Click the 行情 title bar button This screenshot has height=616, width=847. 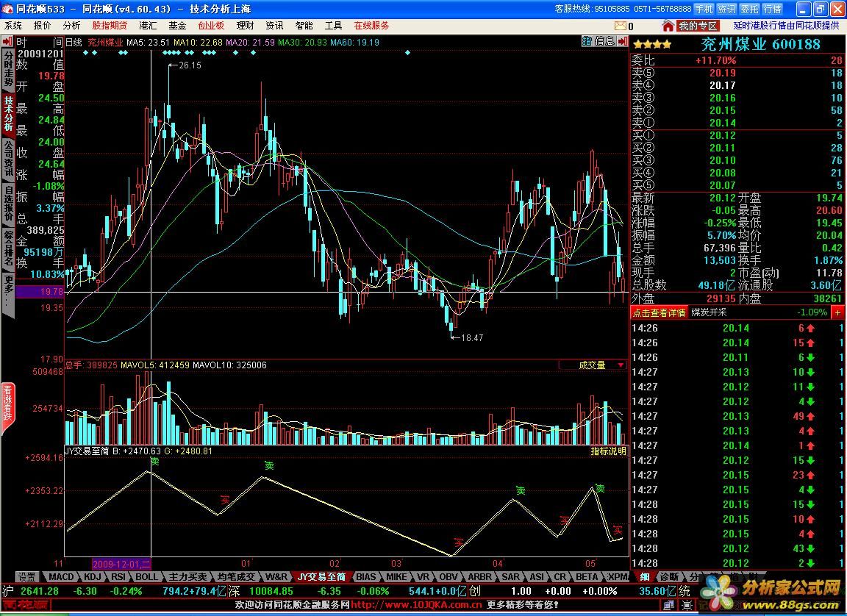(x=772, y=9)
